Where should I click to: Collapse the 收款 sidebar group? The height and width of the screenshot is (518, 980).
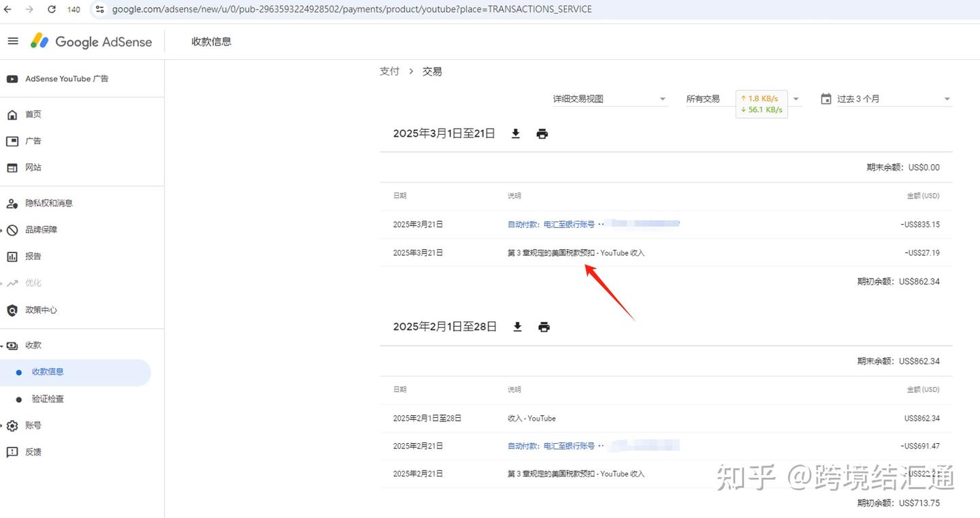pyautogui.click(x=3, y=346)
